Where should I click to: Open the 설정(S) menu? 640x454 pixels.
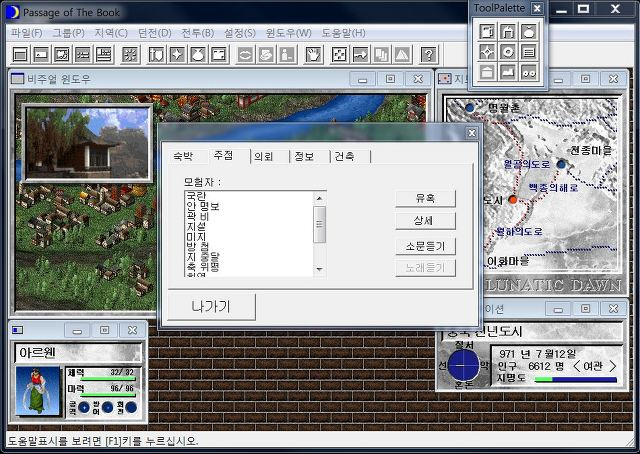click(240, 33)
